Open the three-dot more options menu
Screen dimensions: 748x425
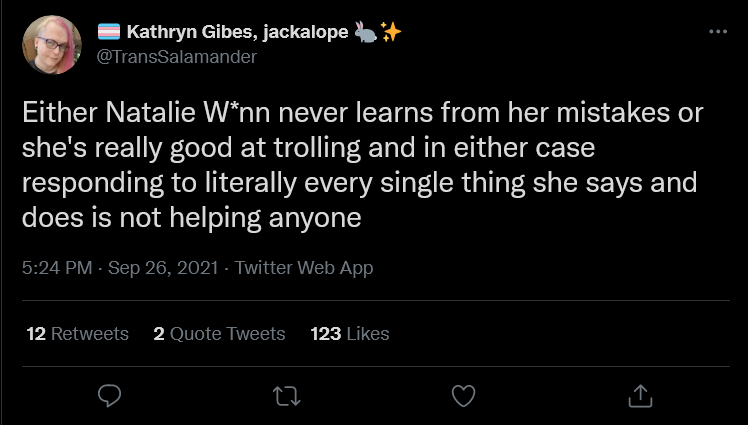pyautogui.click(x=718, y=32)
